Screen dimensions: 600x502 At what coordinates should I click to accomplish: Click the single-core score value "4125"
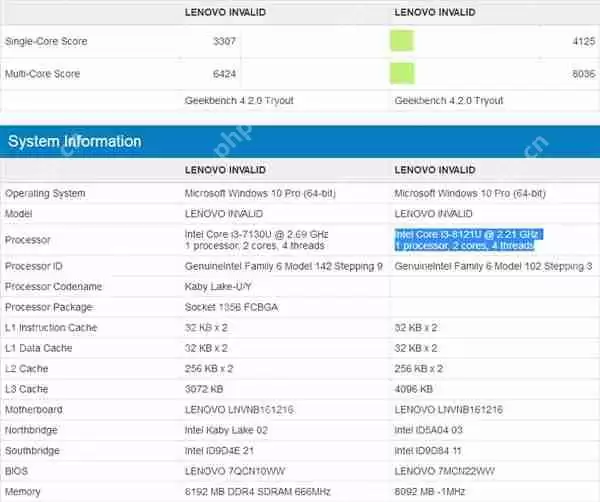(x=584, y=41)
